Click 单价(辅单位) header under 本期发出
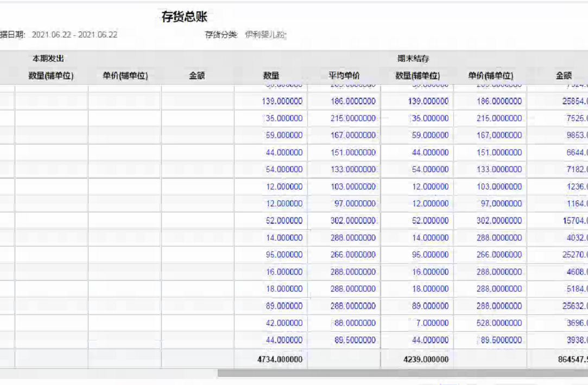 (x=125, y=75)
